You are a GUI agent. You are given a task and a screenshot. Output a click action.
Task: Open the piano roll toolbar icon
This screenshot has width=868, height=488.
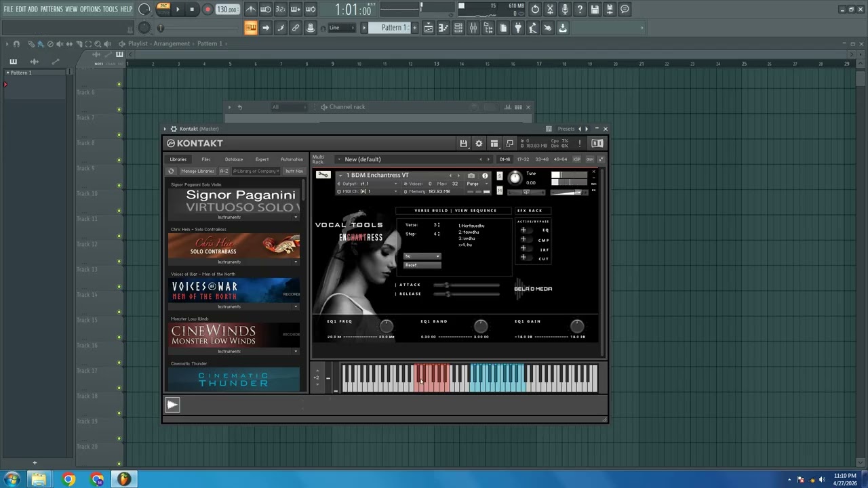coord(443,28)
